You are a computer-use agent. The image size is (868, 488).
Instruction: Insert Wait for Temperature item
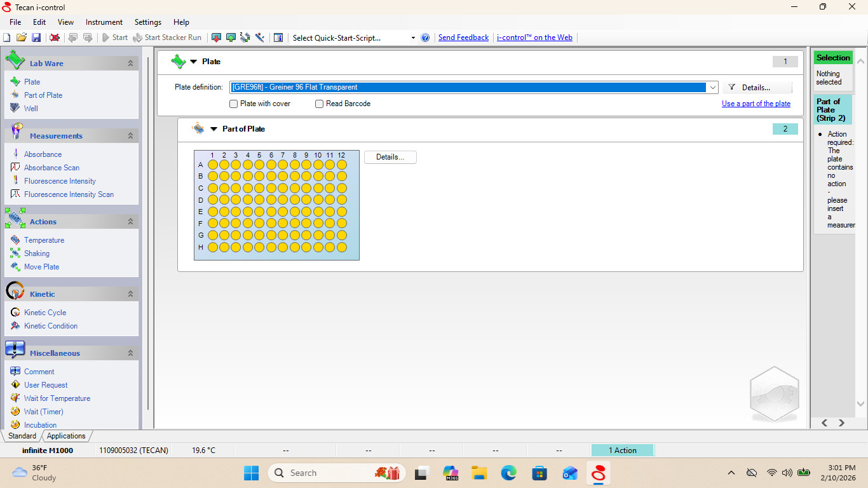(57, 398)
